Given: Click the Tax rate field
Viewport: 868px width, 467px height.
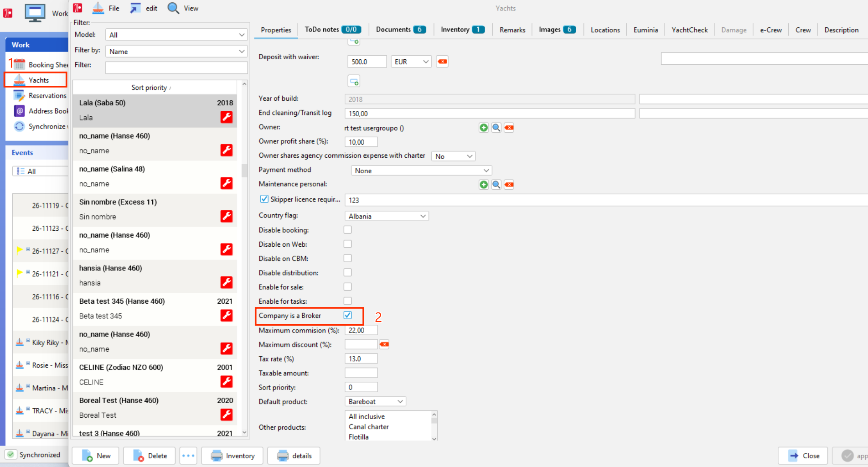Looking at the screenshot, I should click(361, 359).
